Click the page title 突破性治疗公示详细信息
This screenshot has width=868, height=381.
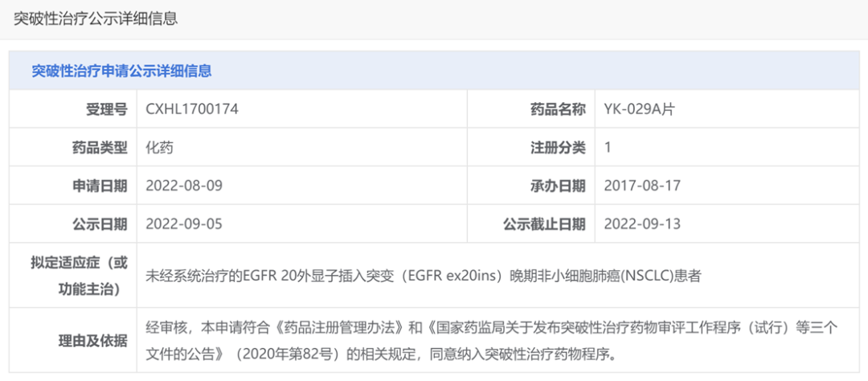coord(95,18)
